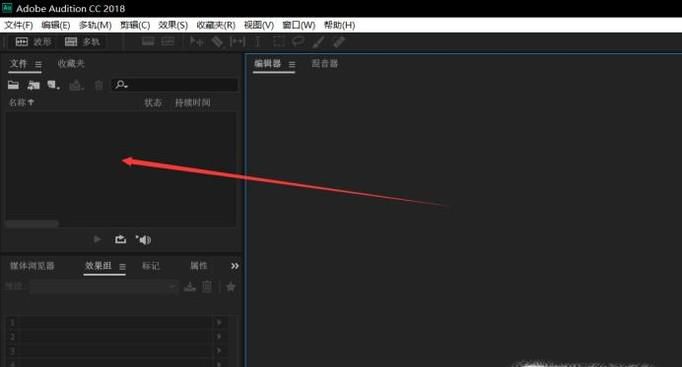Open the 多轨(M) menu

click(95, 25)
